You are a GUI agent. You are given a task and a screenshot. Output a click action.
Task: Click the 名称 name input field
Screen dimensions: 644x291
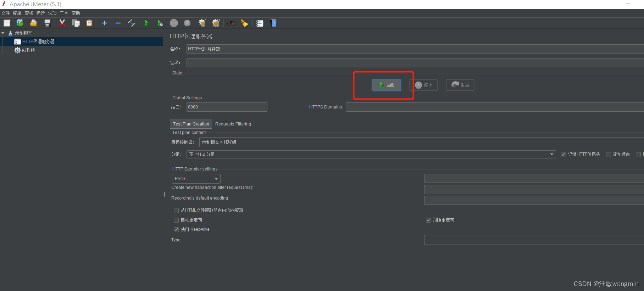[415, 49]
